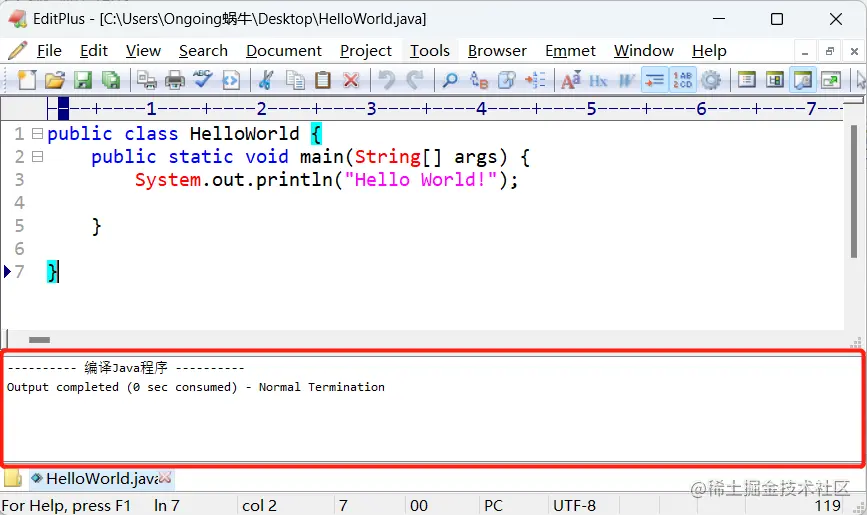Click the EditPlus icon in the title bar
This screenshot has height=515, width=867.
point(18,19)
